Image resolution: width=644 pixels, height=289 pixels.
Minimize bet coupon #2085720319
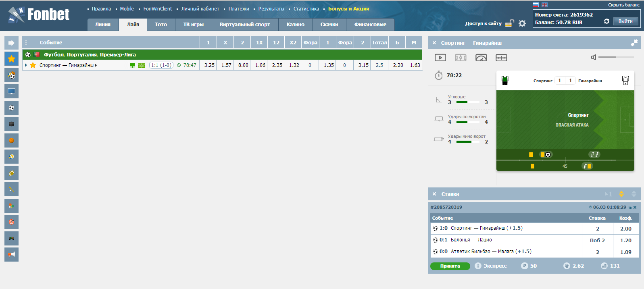(630, 207)
